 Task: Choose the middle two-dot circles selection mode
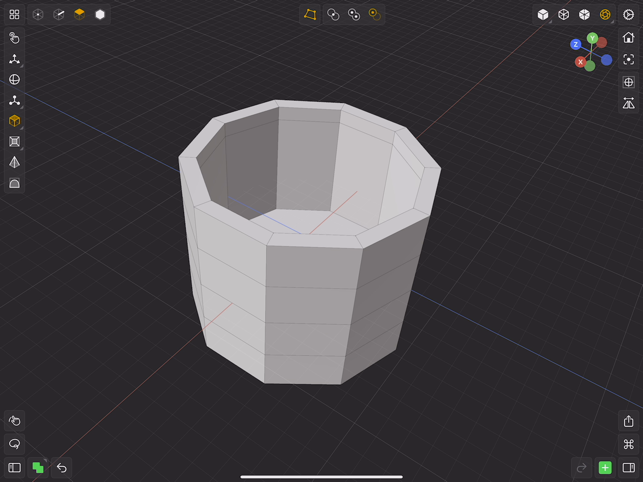click(x=353, y=15)
